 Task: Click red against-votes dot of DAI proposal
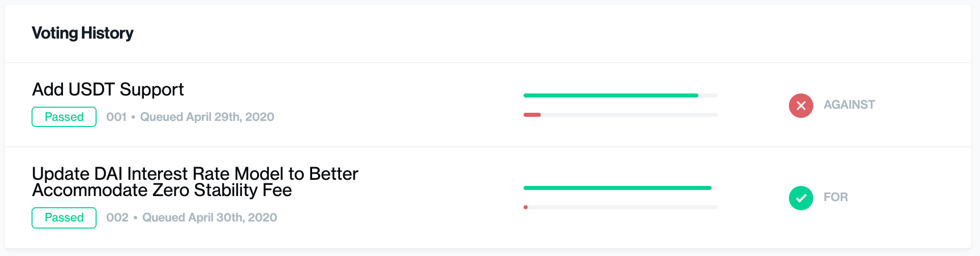(526, 207)
